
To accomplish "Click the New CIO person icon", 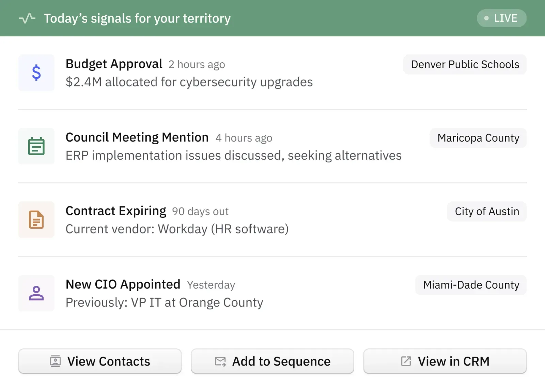I will [36, 293].
